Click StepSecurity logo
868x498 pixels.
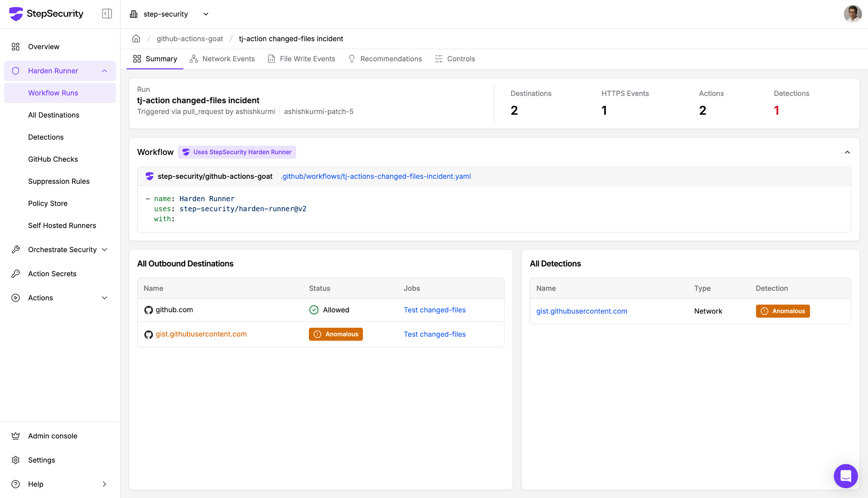[x=46, y=14]
